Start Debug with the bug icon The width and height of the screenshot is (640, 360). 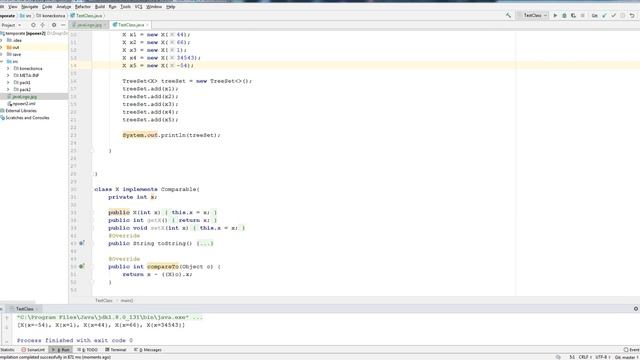coord(564,16)
